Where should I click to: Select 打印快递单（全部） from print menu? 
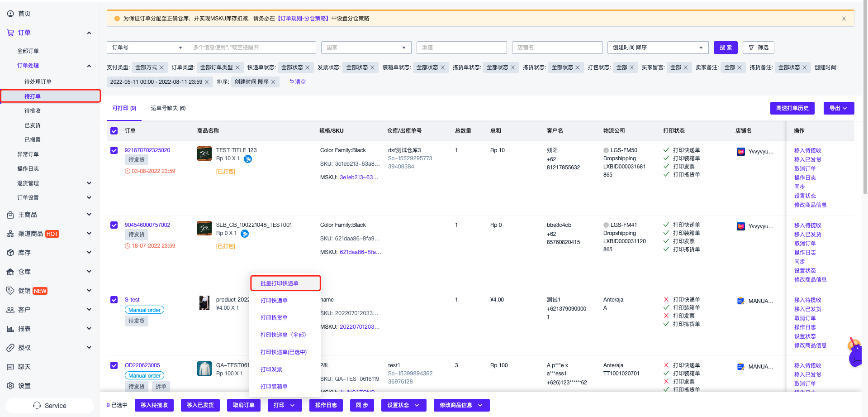pyautogui.click(x=285, y=335)
